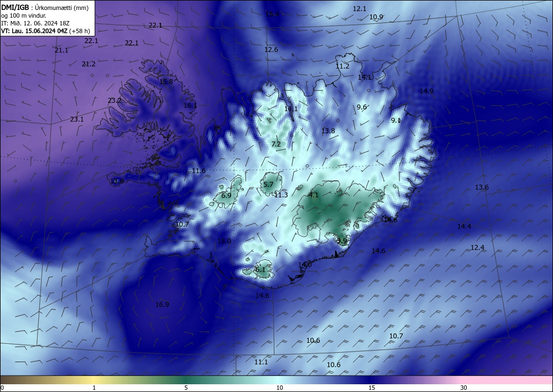Select the '4.1' value on Vatnajökull
The width and height of the screenshot is (553, 392).
[x=314, y=195]
